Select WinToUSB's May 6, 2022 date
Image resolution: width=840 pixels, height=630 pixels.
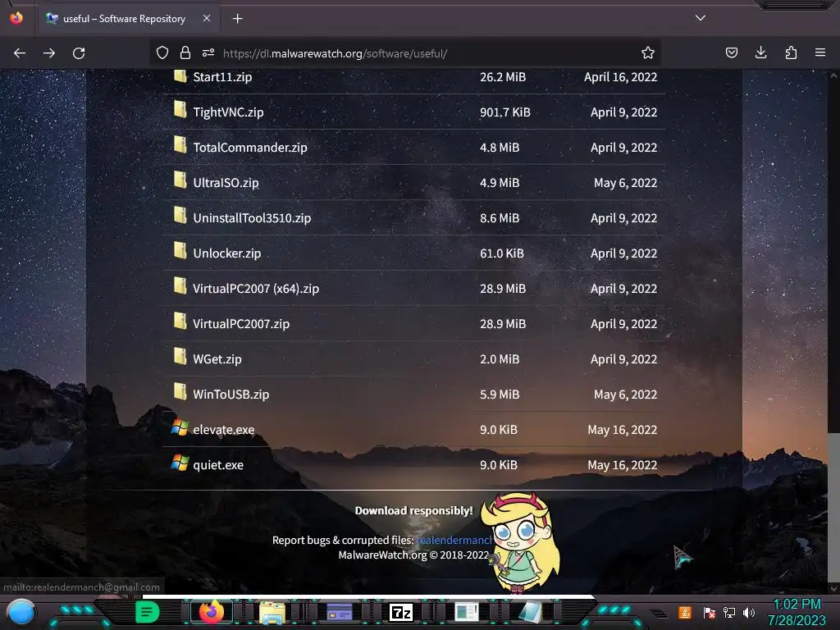625,395
